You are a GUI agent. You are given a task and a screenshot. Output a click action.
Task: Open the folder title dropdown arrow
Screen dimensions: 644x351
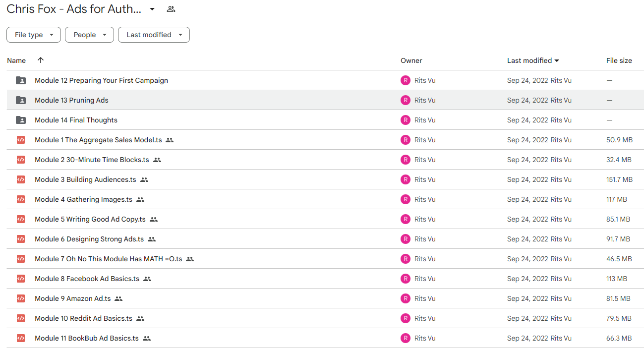(152, 9)
